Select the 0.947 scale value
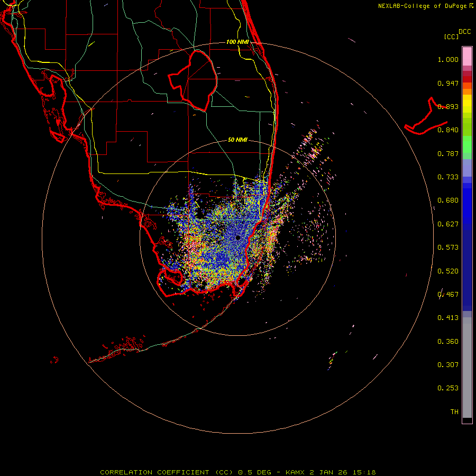The image size is (476, 476). pyautogui.click(x=448, y=83)
